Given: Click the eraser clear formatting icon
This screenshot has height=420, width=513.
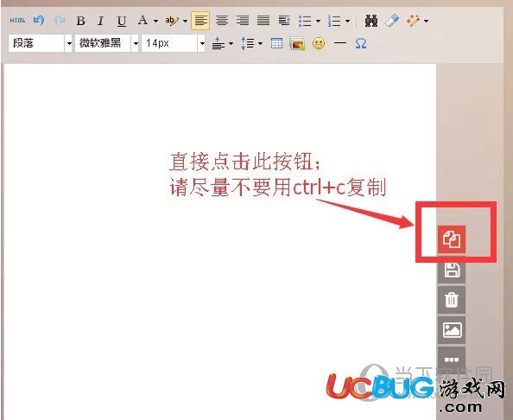Looking at the screenshot, I should [x=392, y=21].
